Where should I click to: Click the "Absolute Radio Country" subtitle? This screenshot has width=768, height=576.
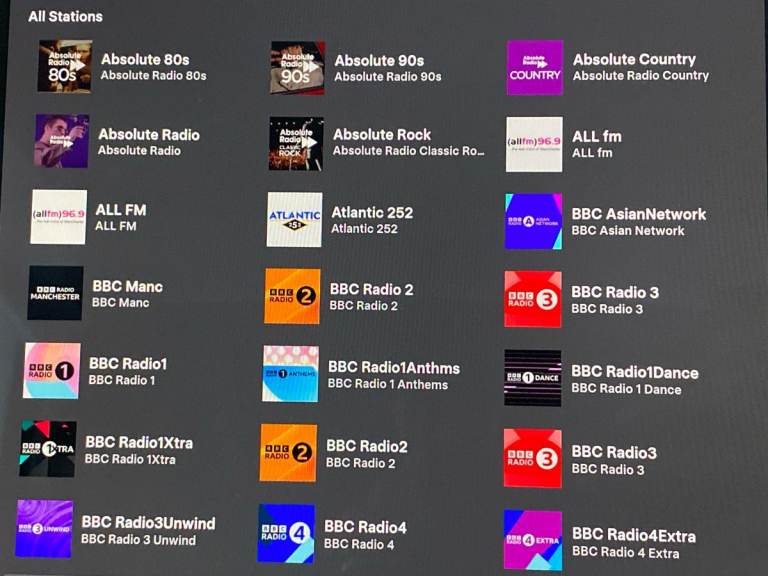click(x=641, y=75)
